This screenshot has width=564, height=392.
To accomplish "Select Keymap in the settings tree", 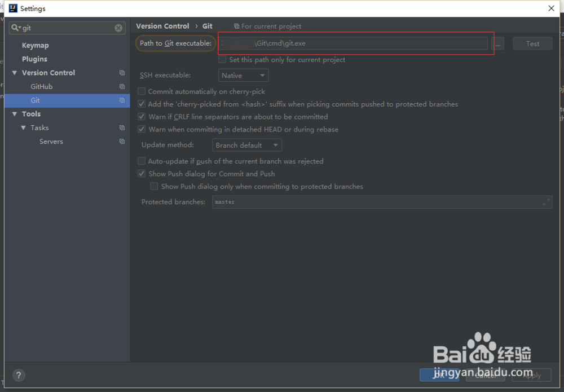I will click(x=35, y=45).
